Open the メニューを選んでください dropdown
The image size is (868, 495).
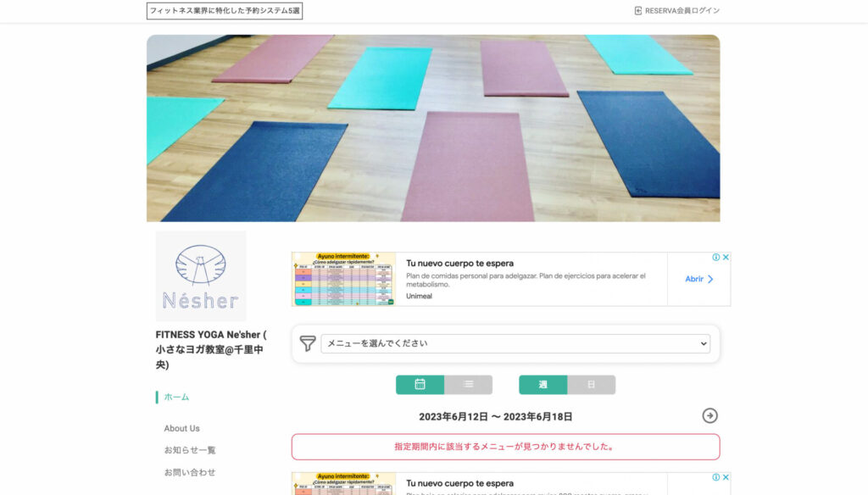(515, 343)
